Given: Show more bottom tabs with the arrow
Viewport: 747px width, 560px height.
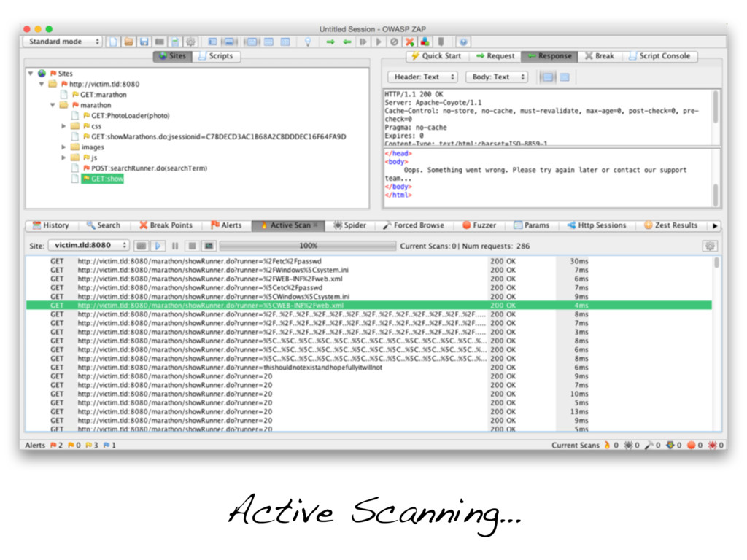Looking at the screenshot, I should (715, 226).
